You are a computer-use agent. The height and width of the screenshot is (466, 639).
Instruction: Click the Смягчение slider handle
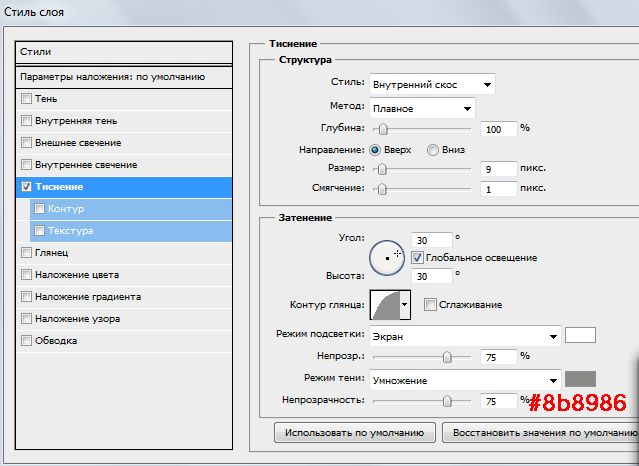click(382, 189)
